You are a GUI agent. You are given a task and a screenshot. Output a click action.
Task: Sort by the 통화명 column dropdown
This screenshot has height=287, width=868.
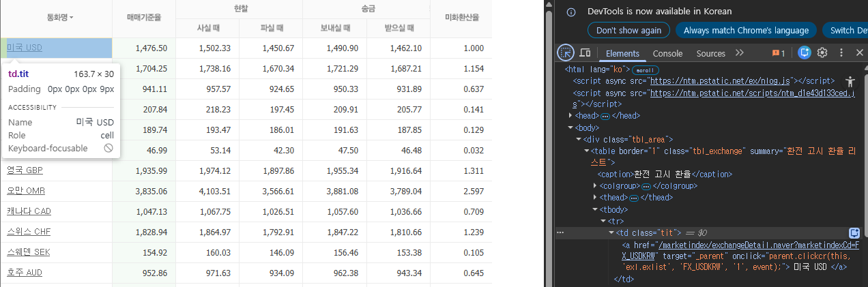tap(60, 17)
